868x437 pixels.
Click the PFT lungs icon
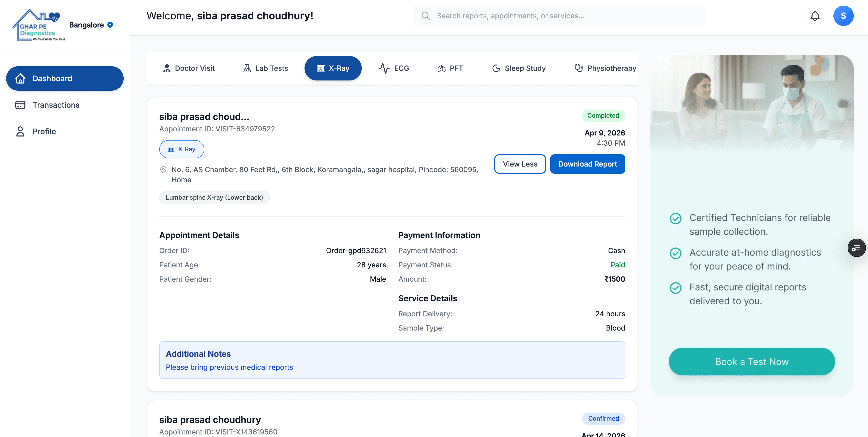[441, 69]
